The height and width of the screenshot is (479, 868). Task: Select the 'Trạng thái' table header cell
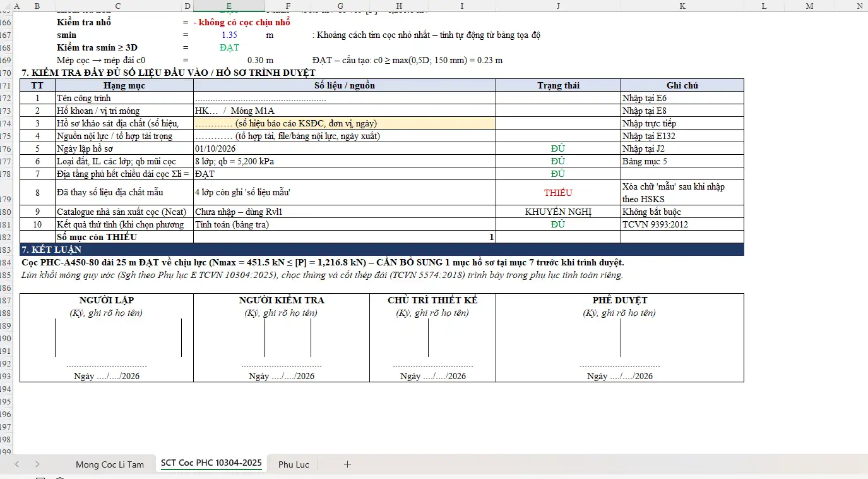(x=558, y=85)
